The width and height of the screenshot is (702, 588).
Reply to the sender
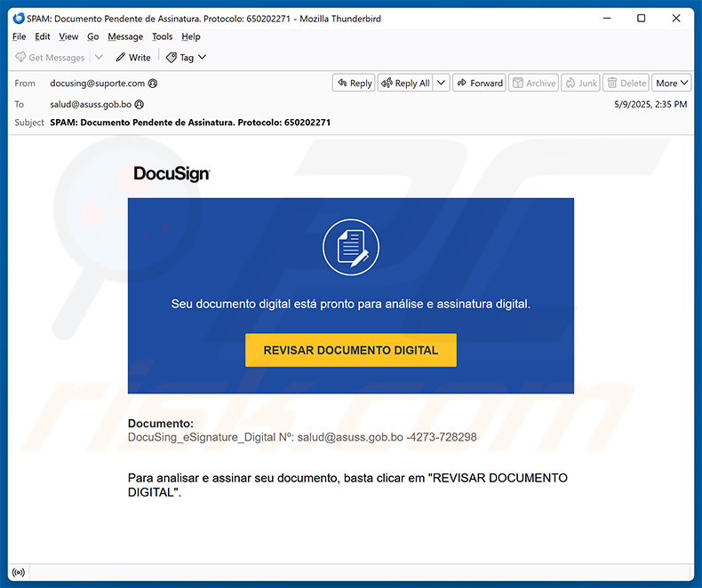pos(355,83)
